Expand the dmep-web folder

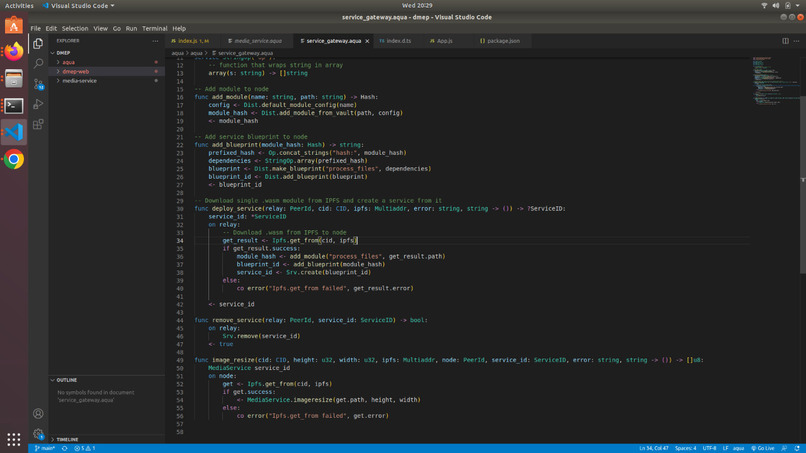point(107,71)
